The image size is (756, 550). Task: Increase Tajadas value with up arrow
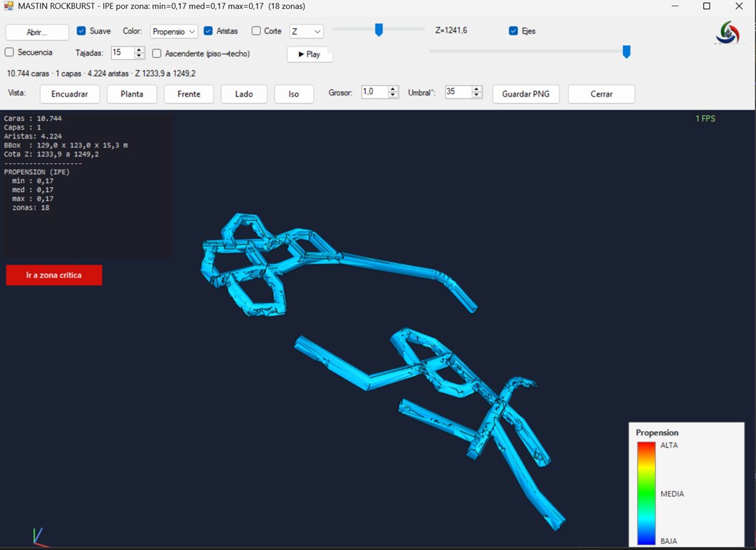coord(139,49)
